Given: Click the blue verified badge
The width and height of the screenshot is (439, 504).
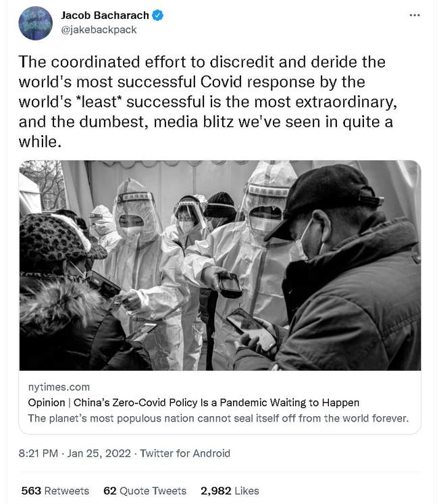Looking at the screenshot, I should 157,15.
